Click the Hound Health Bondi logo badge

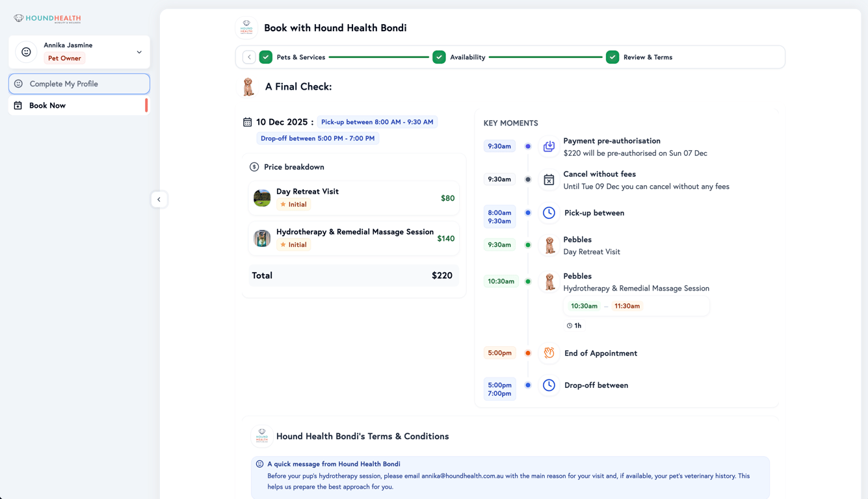246,27
